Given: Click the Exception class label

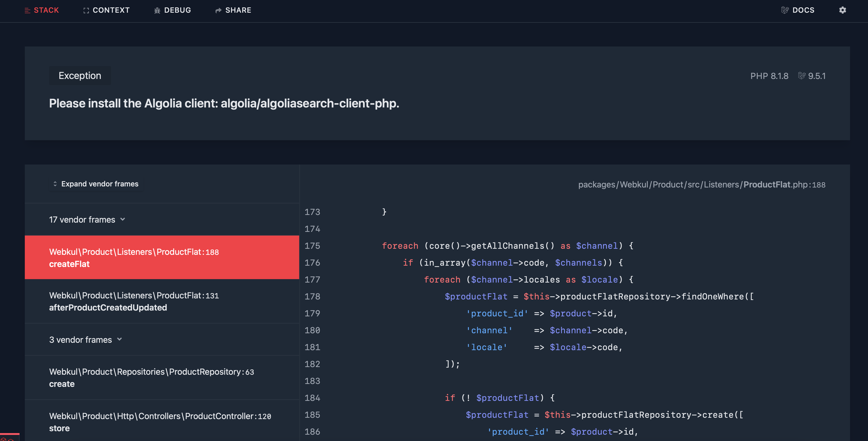Looking at the screenshot, I should 80,76.
